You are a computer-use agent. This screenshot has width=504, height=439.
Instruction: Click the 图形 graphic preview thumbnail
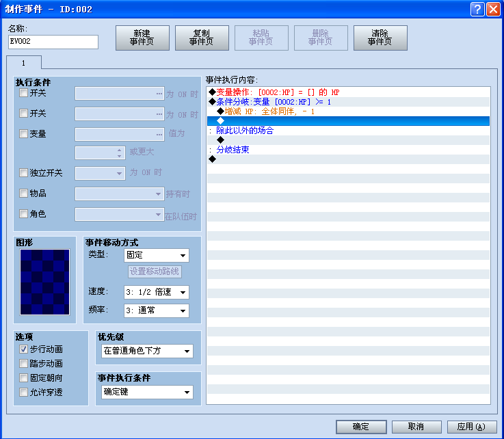(44, 282)
